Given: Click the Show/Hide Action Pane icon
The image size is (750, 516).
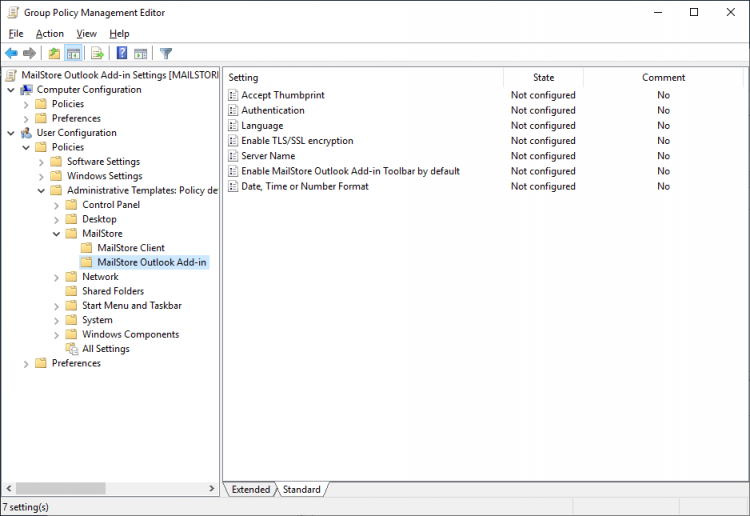Looking at the screenshot, I should [141, 53].
